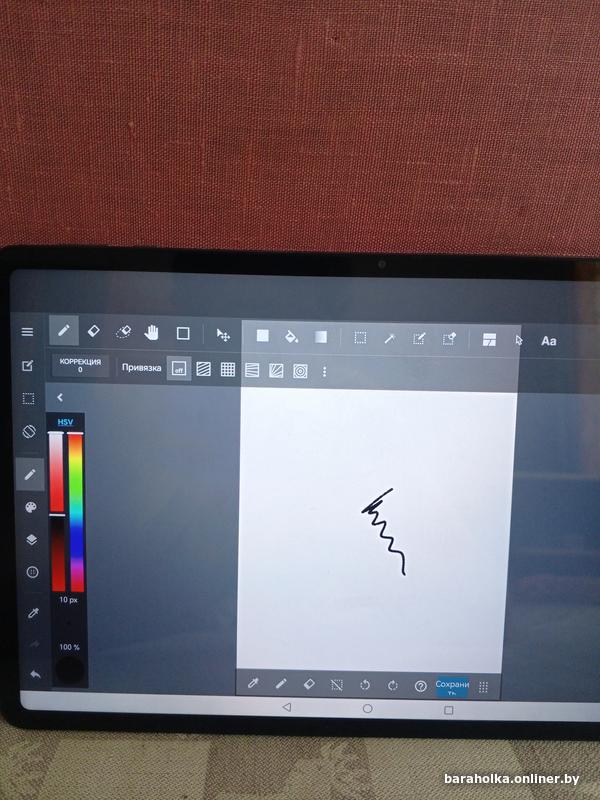The width and height of the screenshot is (600, 800).
Task: Open the brush panel in left sidebar
Action: 30,474
